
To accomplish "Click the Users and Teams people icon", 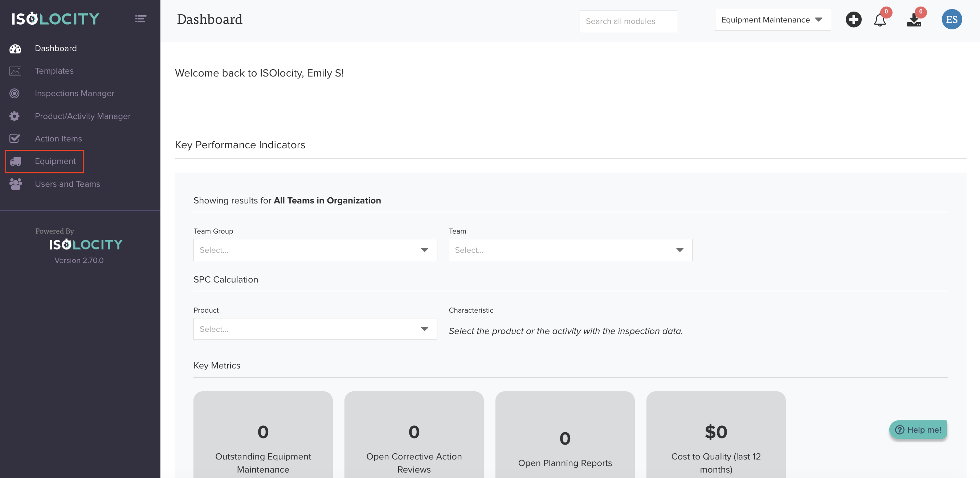I will (x=15, y=184).
